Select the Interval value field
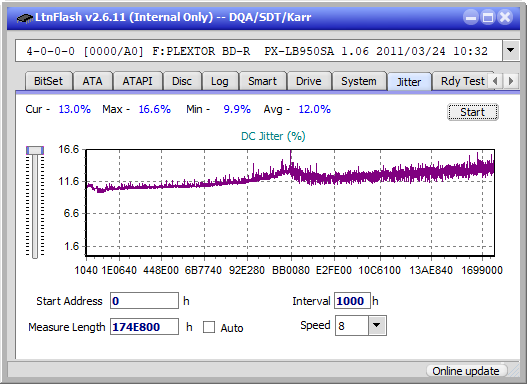This screenshot has width=527, height=384. coord(352,301)
